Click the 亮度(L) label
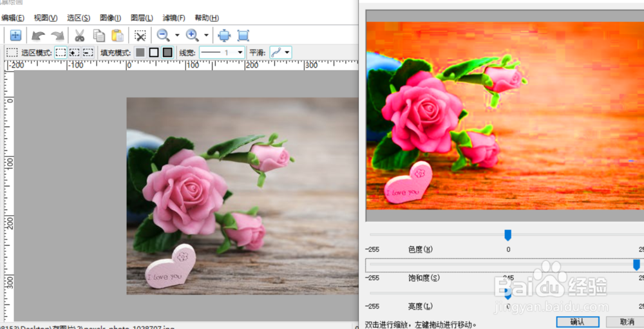This screenshot has height=329, width=644. [420, 306]
